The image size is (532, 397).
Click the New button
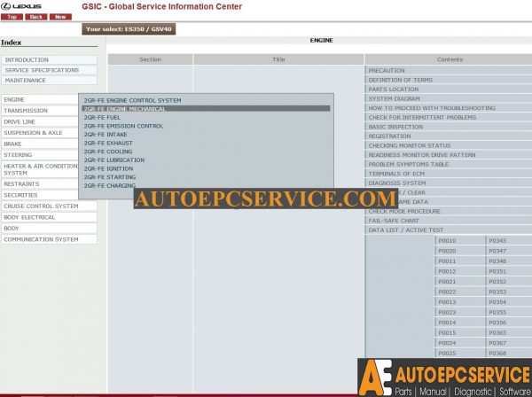[x=60, y=17]
